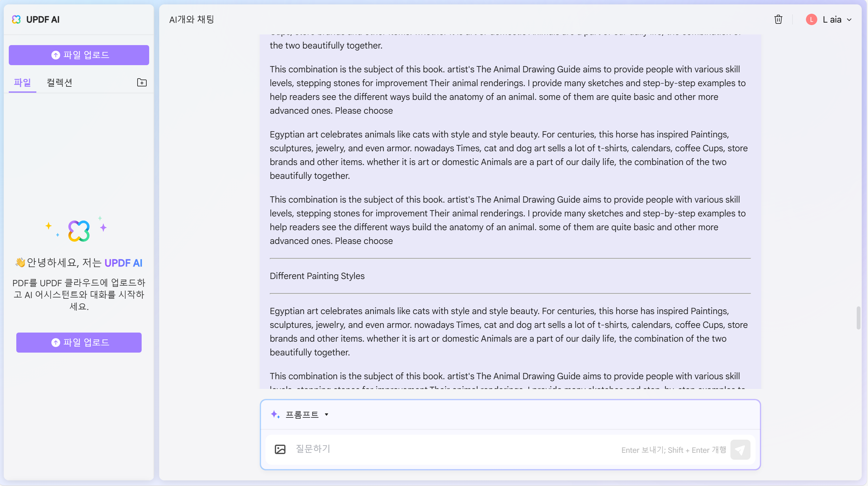This screenshot has height=486, width=868.
Task: Click the 질문하기 question input field
Action: (x=457, y=449)
